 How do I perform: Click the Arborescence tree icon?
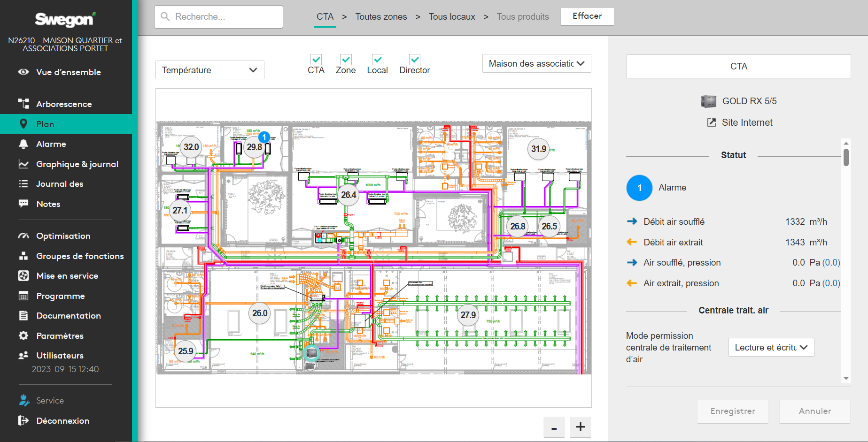pos(23,104)
